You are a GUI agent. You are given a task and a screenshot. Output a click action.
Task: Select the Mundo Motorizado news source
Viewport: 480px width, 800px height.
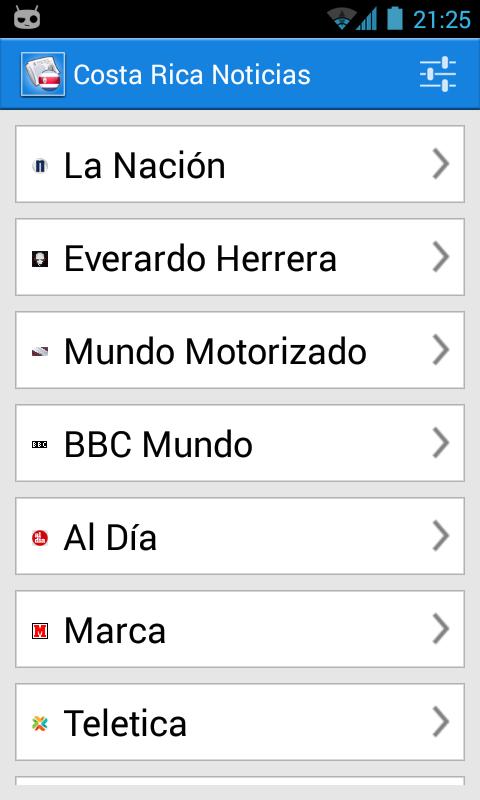pyautogui.click(x=240, y=350)
